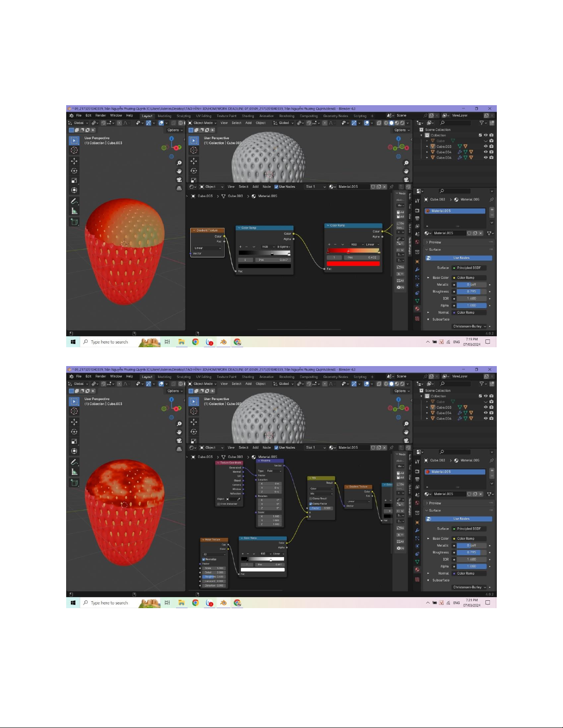Enable Clamp Result checkbox in Mix node
Image resolution: width=563 pixels, height=728 pixels.
[311, 498]
